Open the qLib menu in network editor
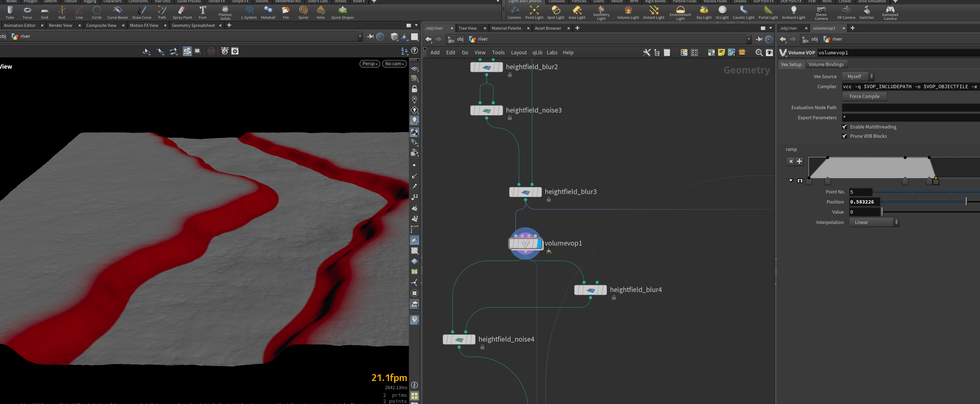Screen dimensions: 980x404 [537, 53]
